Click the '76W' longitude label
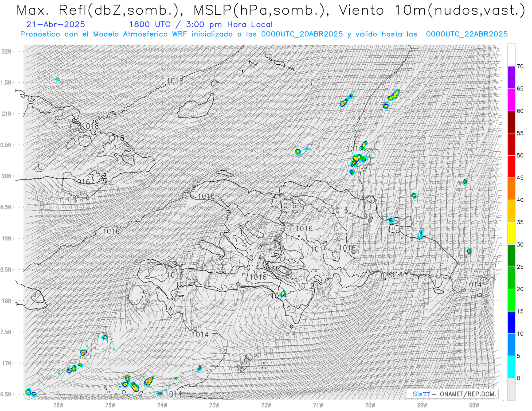Viewport: 532px width, 411px height. coord(58,405)
